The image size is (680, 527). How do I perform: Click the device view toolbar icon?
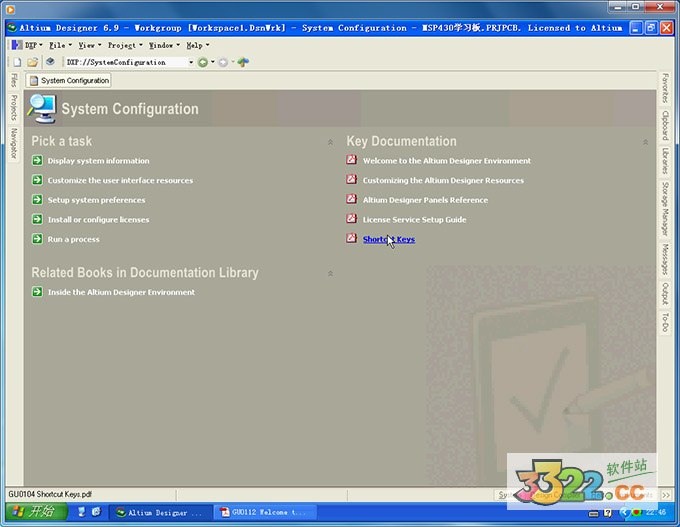point(50,62)
